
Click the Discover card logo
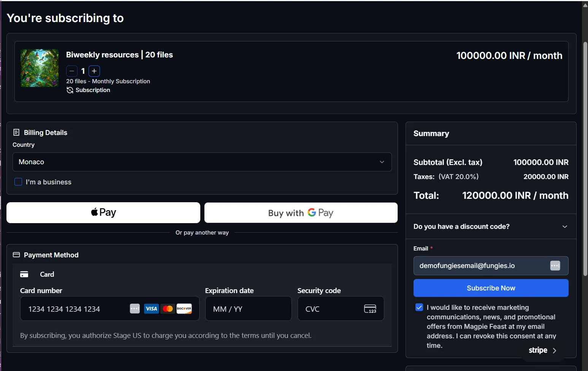pos(184,309)
